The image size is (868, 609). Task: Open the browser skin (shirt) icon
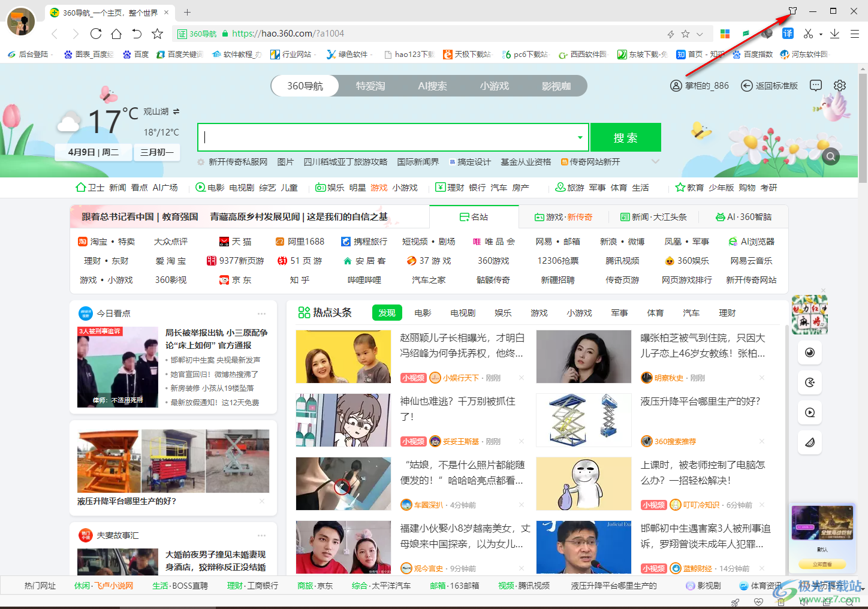click(x=792, y=11)
